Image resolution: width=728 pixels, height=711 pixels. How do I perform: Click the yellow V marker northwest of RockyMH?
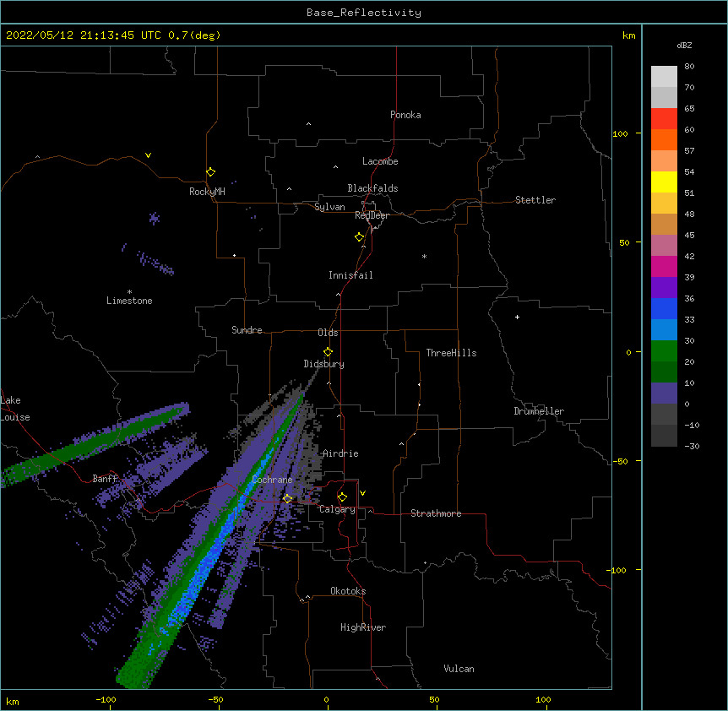[148, 155]
